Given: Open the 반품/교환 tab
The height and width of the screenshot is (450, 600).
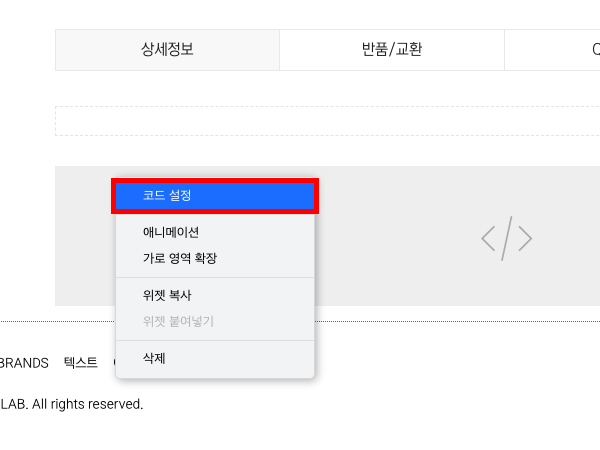Looking at the screenshot, I should point(392,50).
